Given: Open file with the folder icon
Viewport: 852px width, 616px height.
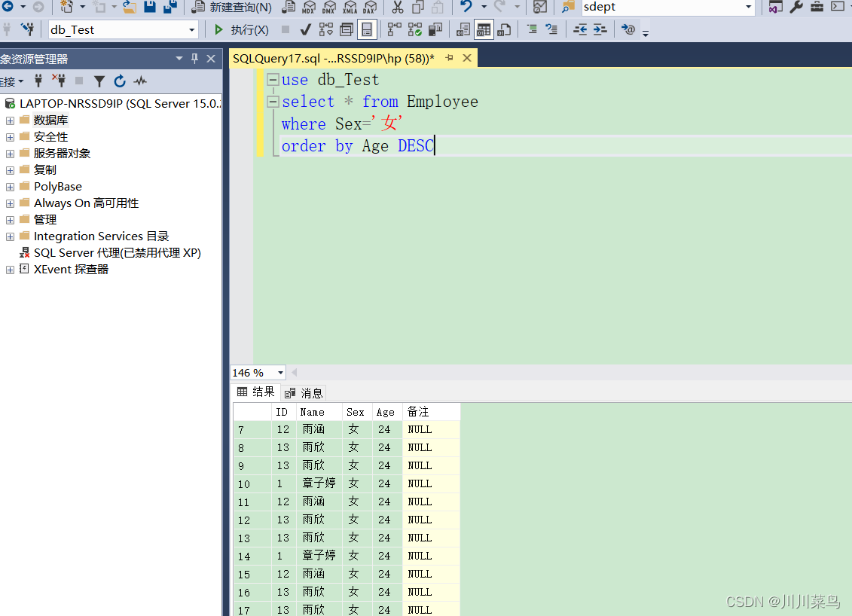Looking at the screenshot, I should (x=130, y=7).
